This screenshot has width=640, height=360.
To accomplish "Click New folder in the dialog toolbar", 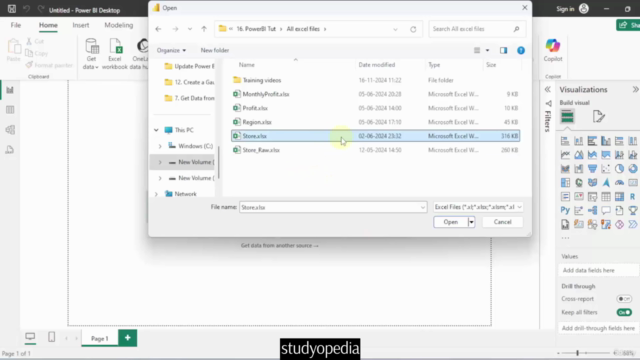I will (215, 50).
